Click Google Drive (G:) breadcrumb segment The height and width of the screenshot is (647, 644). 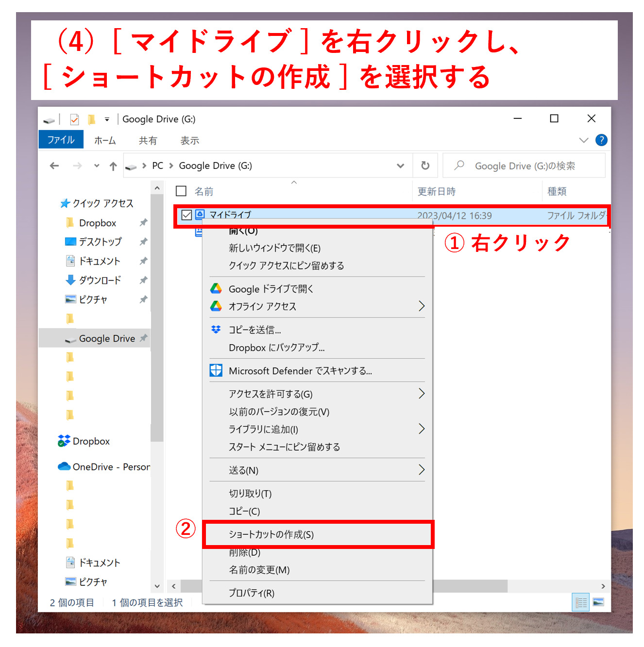click(x=215, y=166)
